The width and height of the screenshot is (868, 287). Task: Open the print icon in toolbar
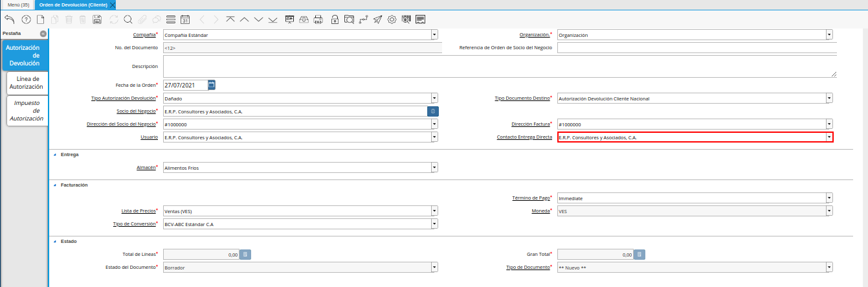tap(318, 19)
